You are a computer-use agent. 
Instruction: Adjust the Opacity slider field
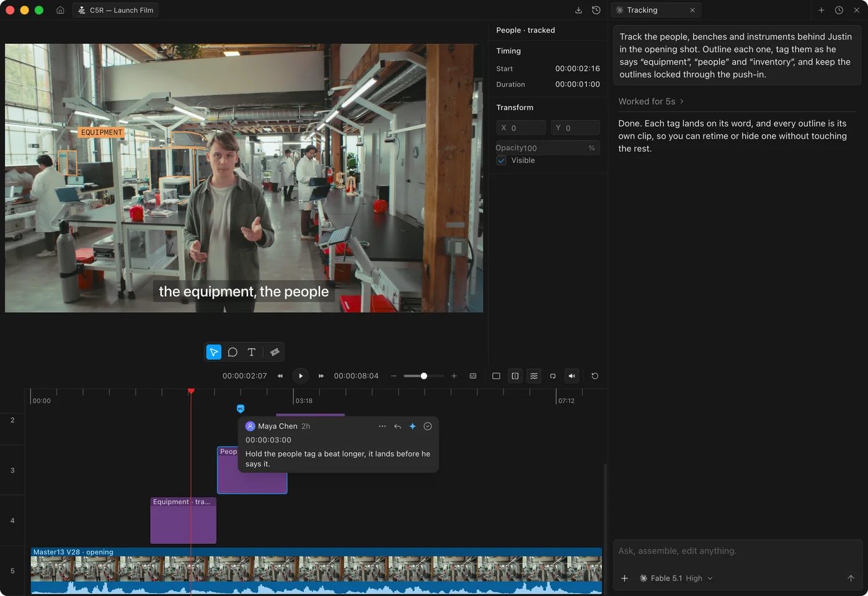coord(547,147)
